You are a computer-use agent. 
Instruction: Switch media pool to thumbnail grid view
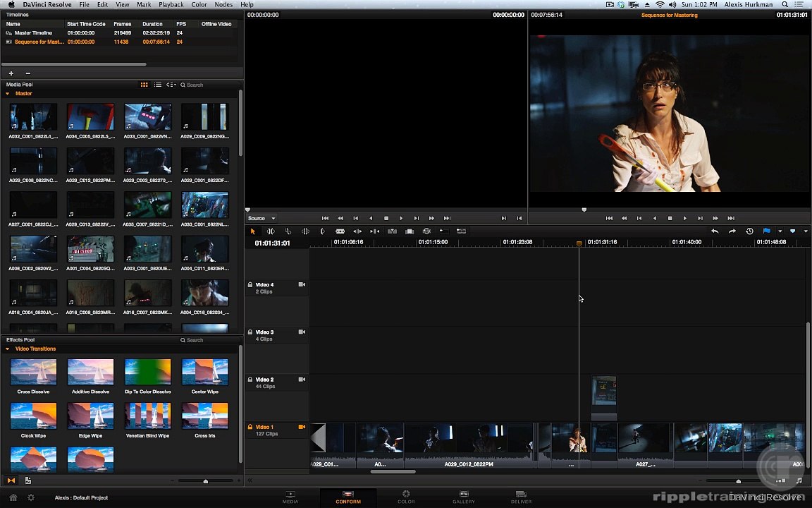144,85
